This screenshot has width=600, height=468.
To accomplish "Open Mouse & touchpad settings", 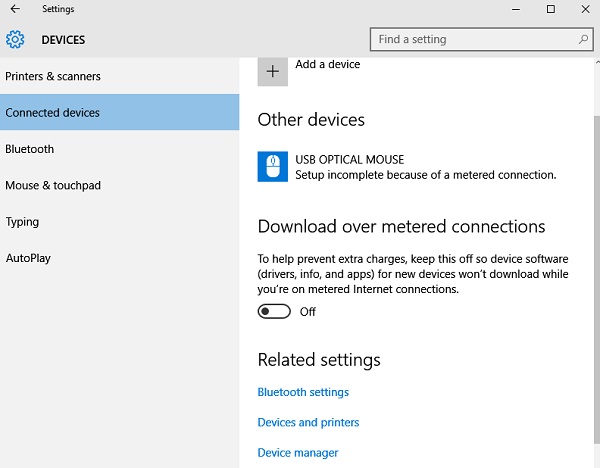I will [53, 185].
